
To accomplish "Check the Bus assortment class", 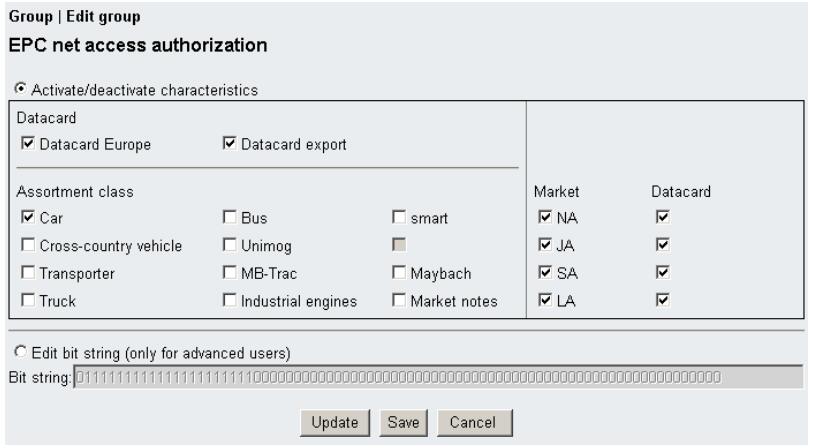I will (229, 216).
